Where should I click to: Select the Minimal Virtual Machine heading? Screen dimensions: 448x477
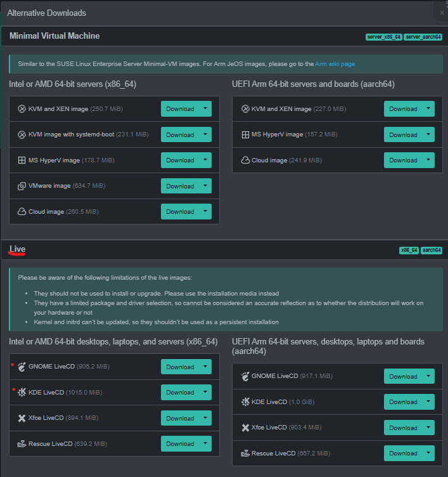click(54, 36)
